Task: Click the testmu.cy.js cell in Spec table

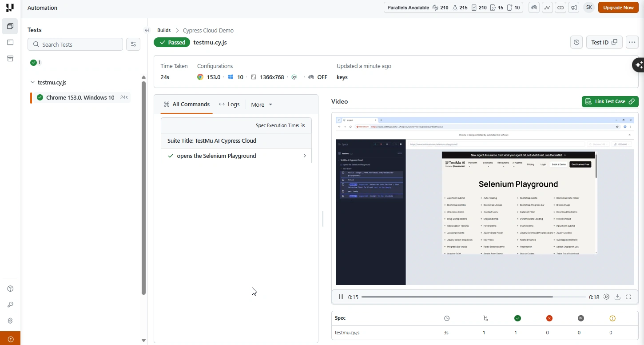Action: pyautogui.click(x=347, y=333)
